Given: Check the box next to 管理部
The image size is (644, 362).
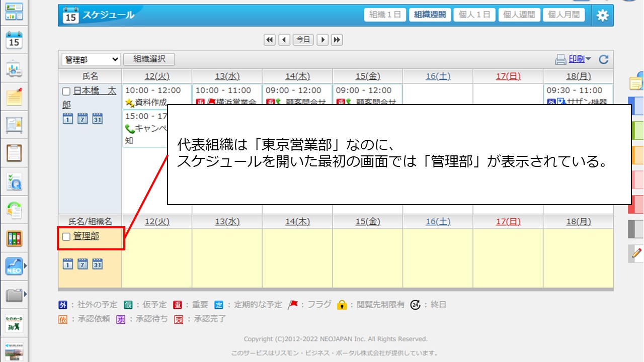Looking at the screenshot, I should 66,237.
